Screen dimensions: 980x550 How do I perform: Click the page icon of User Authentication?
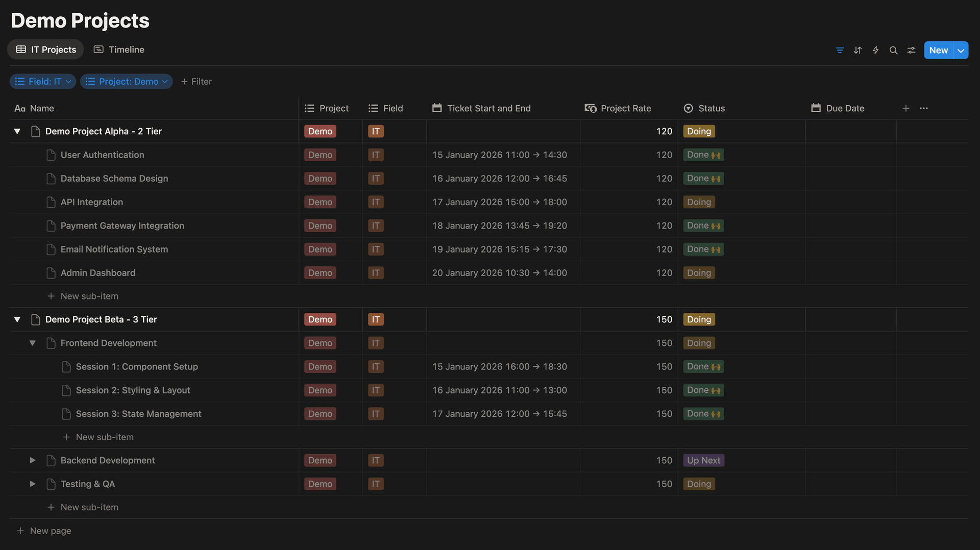tap(51, 155)
